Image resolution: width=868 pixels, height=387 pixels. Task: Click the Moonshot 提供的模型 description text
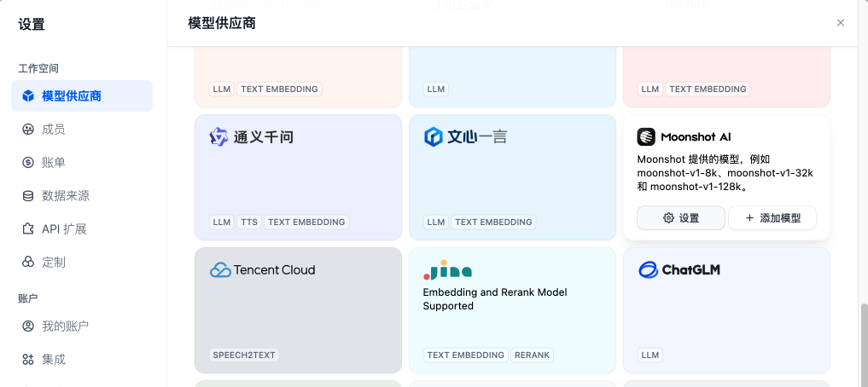pos(725,173)
